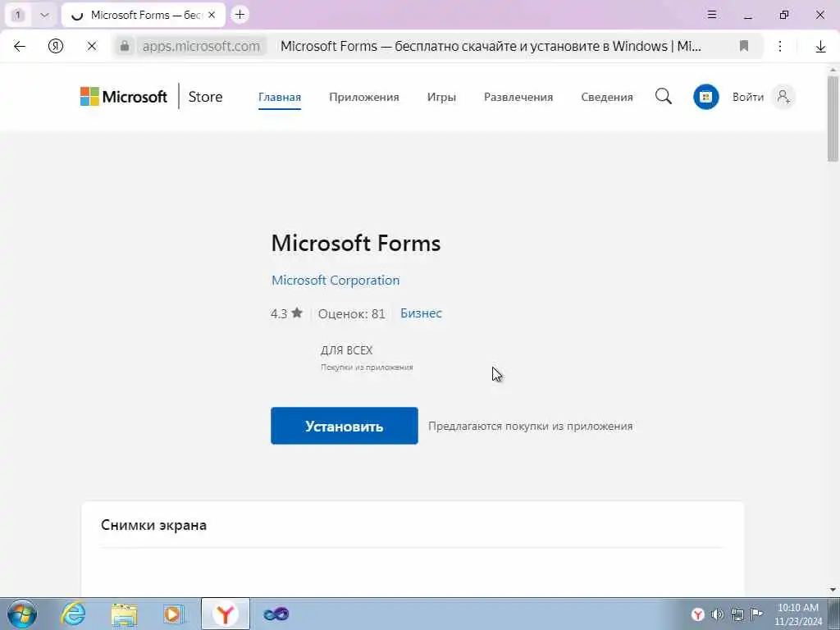Click the Microsoft logo
The height and width of the screenshot is (630, 840).
coord(124,97)
